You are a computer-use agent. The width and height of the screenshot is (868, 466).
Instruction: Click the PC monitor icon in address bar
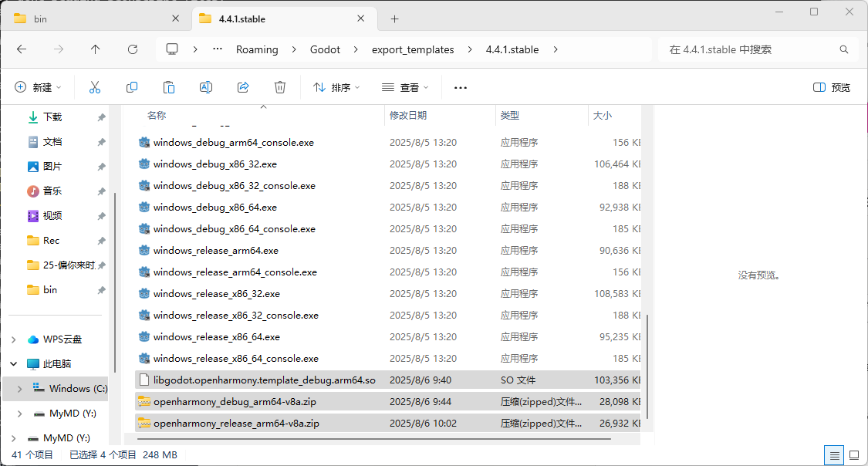click(172, 49)
